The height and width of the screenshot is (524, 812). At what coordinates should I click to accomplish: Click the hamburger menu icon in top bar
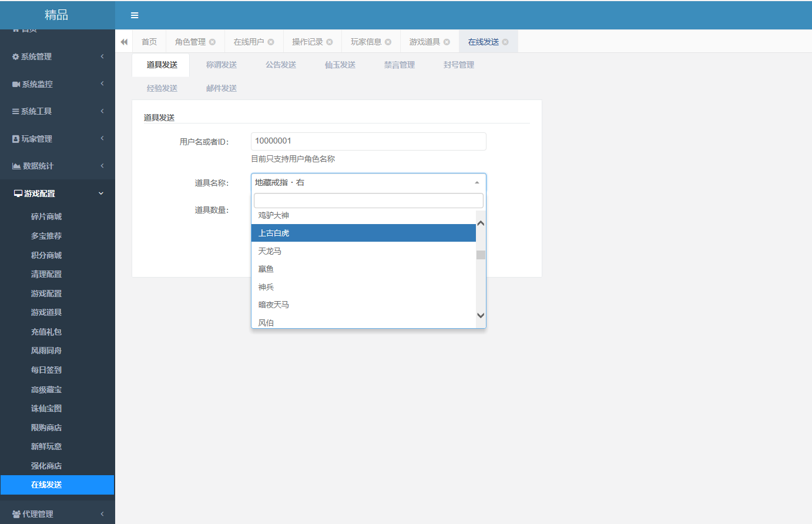click(135, 15)
